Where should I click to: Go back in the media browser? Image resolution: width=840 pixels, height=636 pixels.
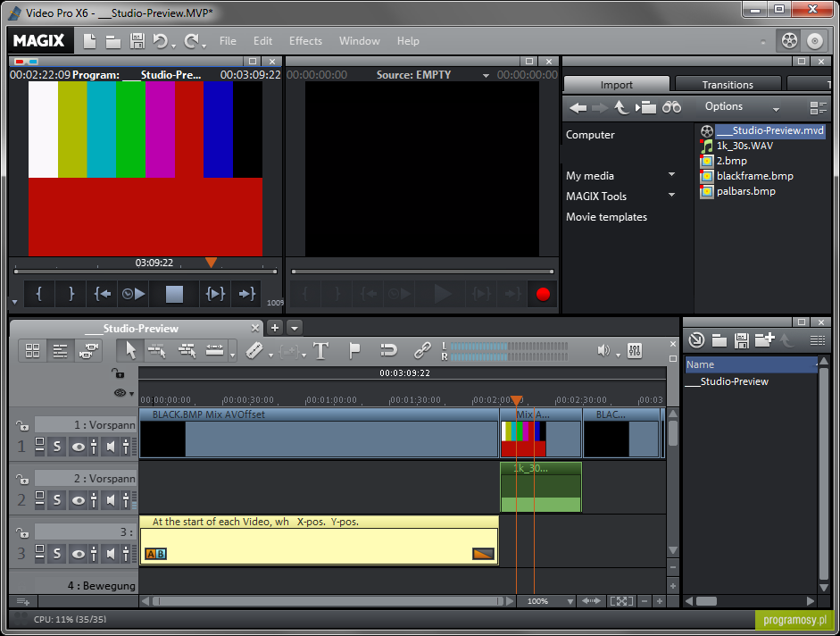578,108
